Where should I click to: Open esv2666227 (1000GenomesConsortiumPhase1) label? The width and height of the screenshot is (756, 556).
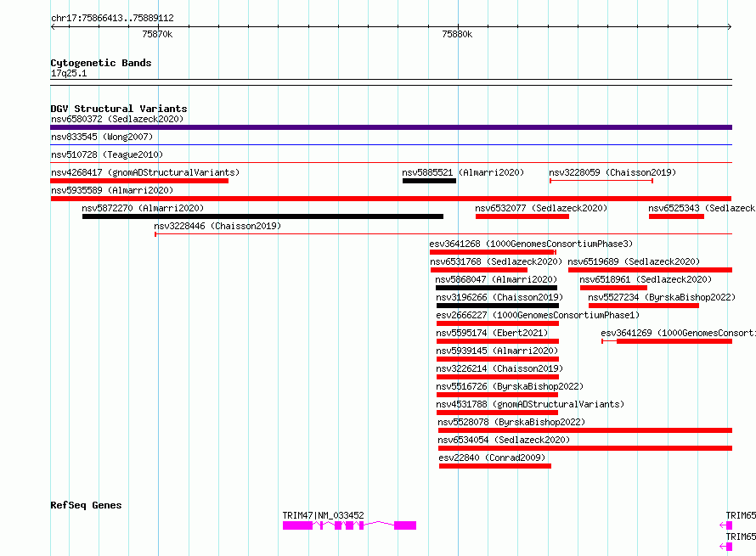pos(538,315)
